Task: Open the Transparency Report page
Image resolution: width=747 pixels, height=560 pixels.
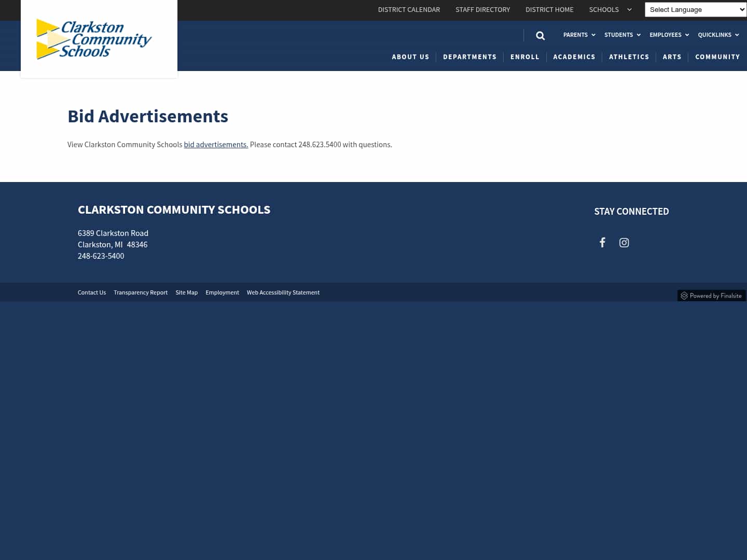Action: click(x=141, y=292)
